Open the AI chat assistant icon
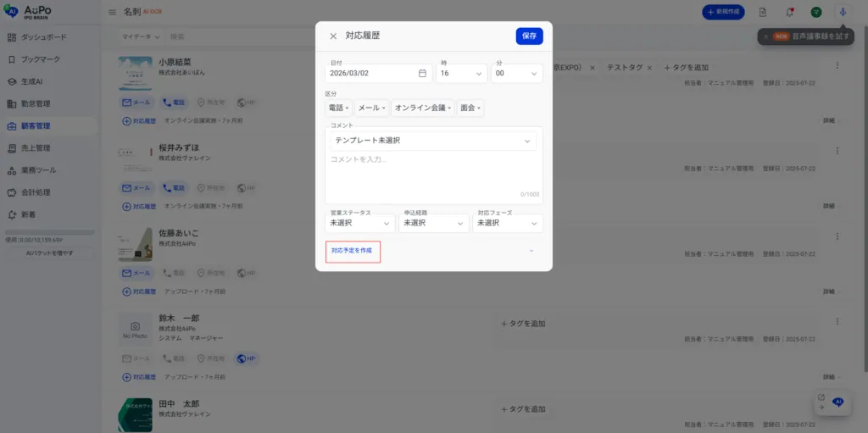Screen dimensions: 868x433 838,402
